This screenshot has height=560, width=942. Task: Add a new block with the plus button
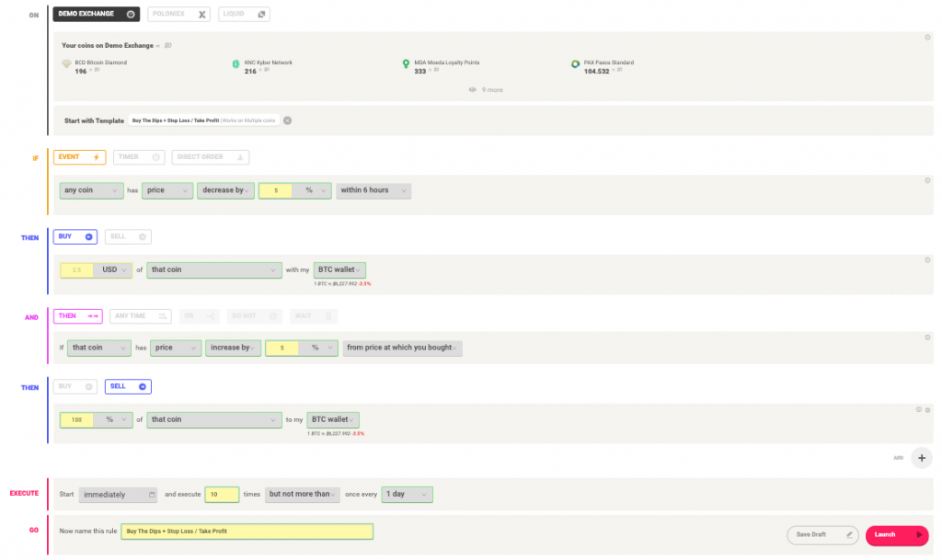click(x=922, y=458)
